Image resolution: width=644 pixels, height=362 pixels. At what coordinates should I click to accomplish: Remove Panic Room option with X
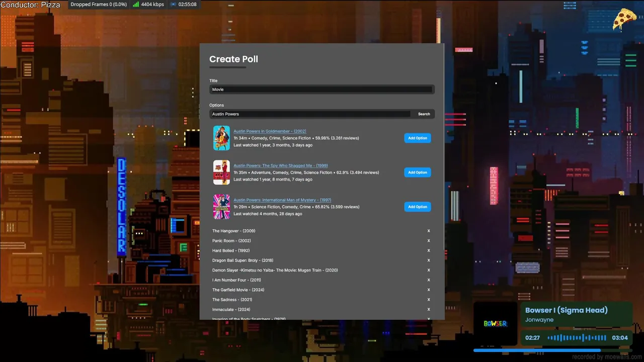(429, 241)
